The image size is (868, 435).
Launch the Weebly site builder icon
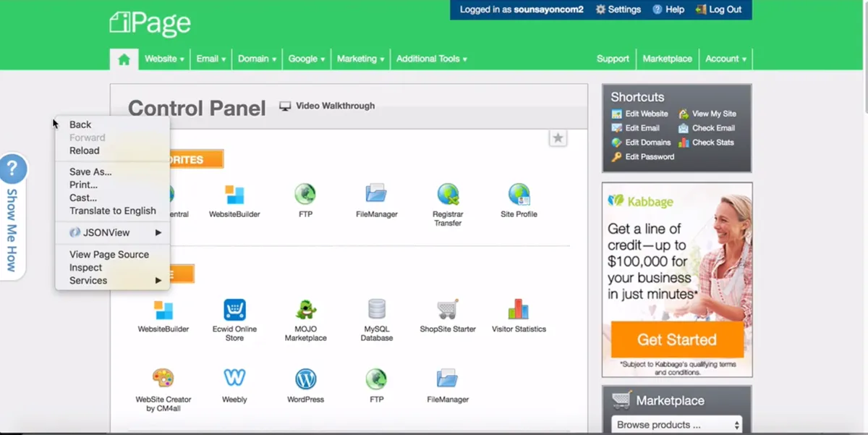point(234,379)
